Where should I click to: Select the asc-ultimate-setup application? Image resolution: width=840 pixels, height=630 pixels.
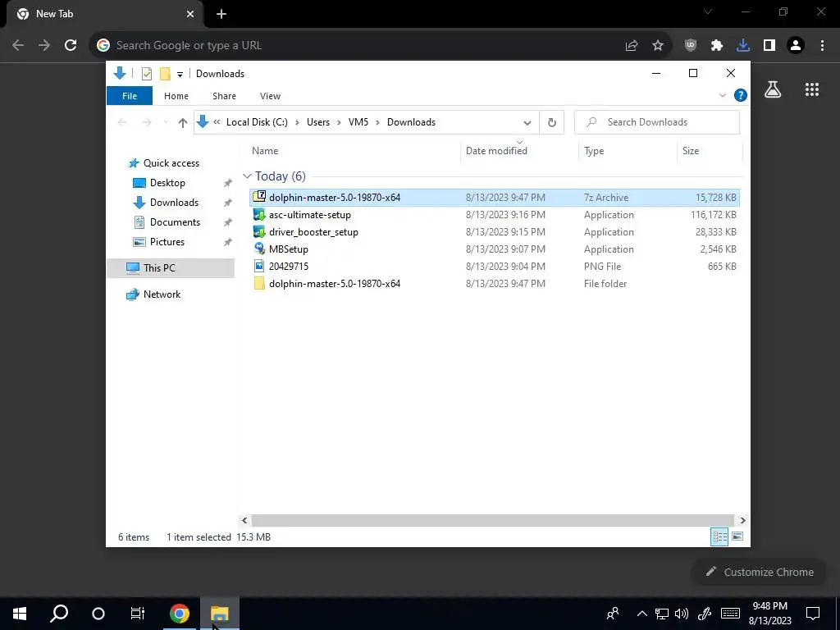pos(495,215)
